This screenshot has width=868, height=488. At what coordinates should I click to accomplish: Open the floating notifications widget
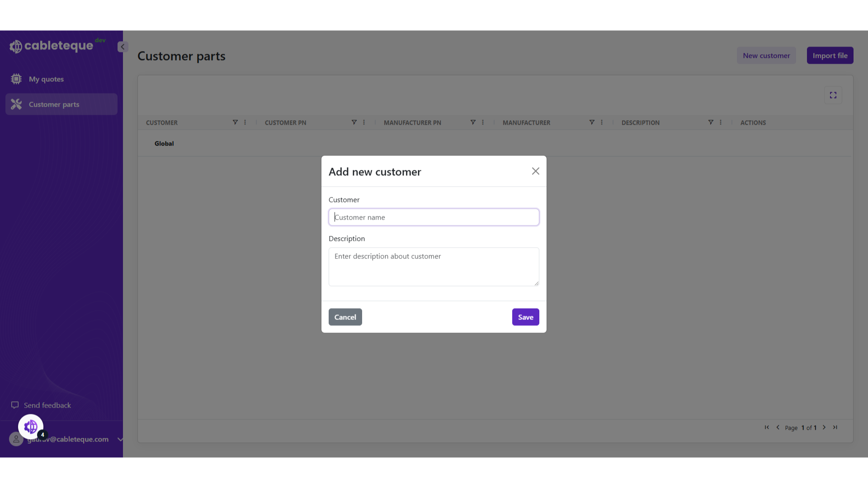(x=30, y=426)
